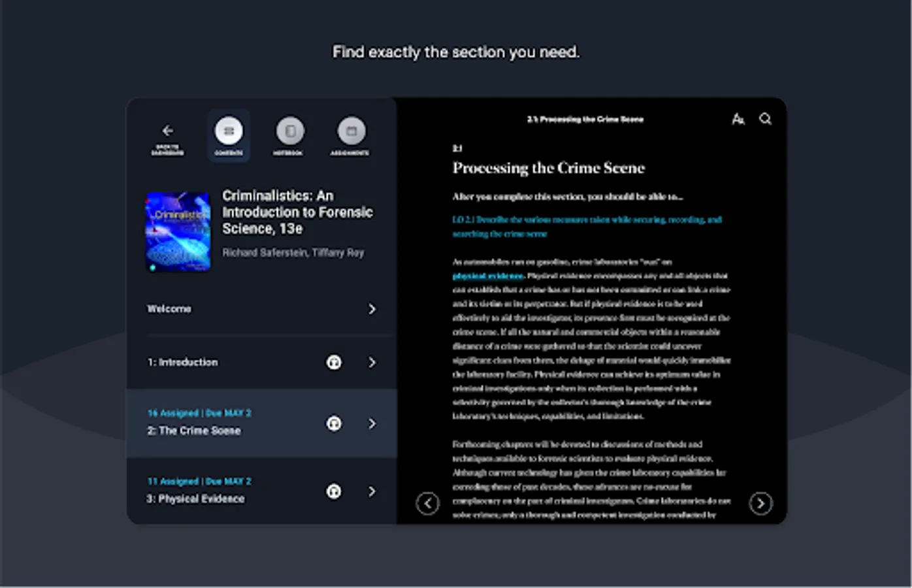Click 'Find exactly the section you need.' caption
Viewport: 912px width, 588px height.
(x=456, y=52)
